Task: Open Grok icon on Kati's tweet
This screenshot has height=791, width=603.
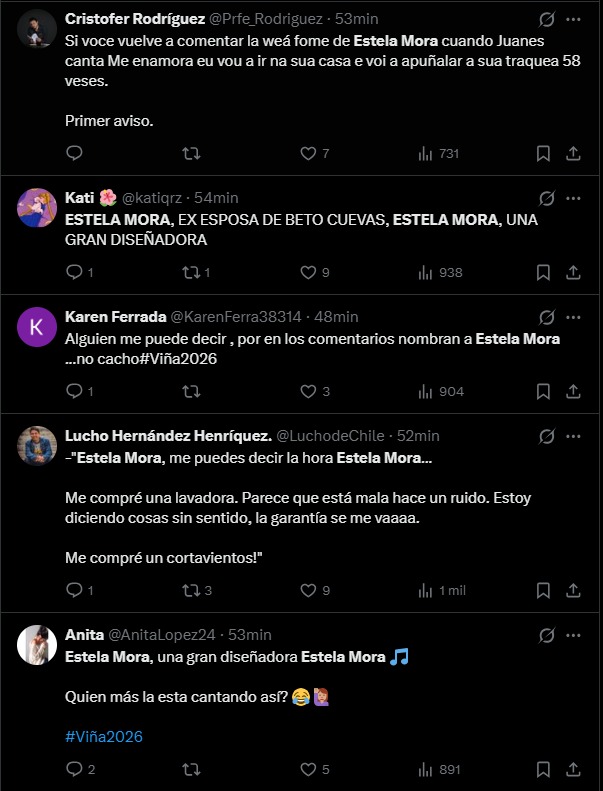Action: click(x=546, y=198)
